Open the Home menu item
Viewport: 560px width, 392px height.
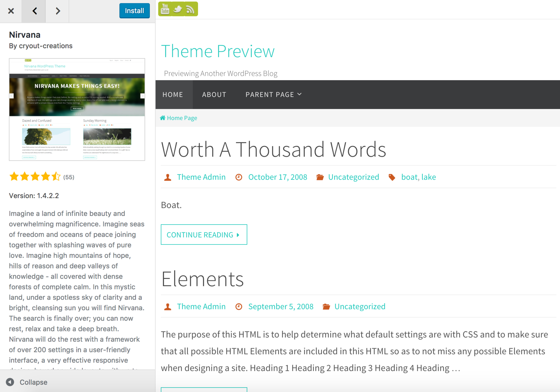[x=173, y=94]
